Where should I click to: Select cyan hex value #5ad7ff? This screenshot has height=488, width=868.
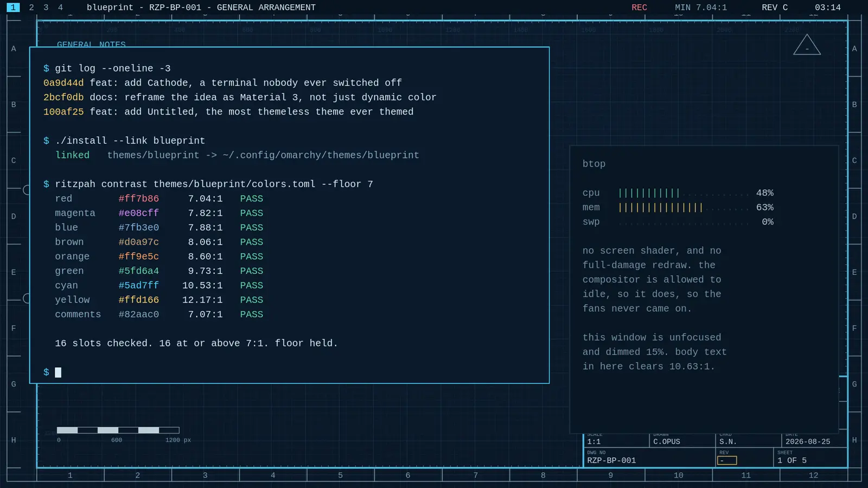pos(139,285)
